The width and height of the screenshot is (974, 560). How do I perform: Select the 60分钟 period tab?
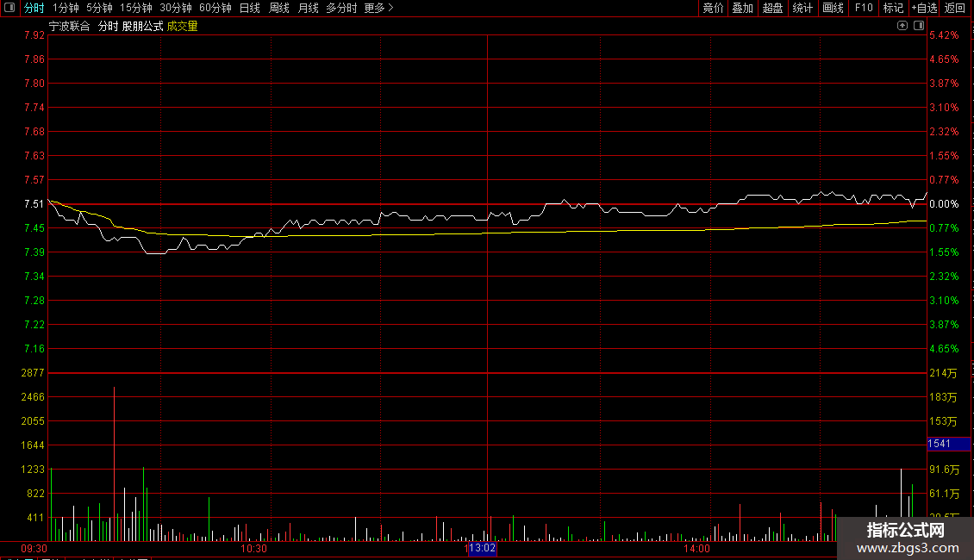point(215,8)
